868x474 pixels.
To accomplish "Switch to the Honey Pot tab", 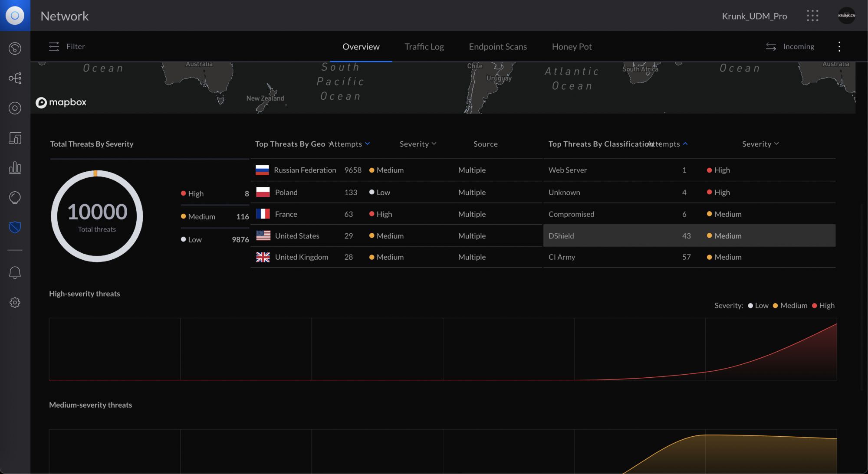I will (572, 46).
